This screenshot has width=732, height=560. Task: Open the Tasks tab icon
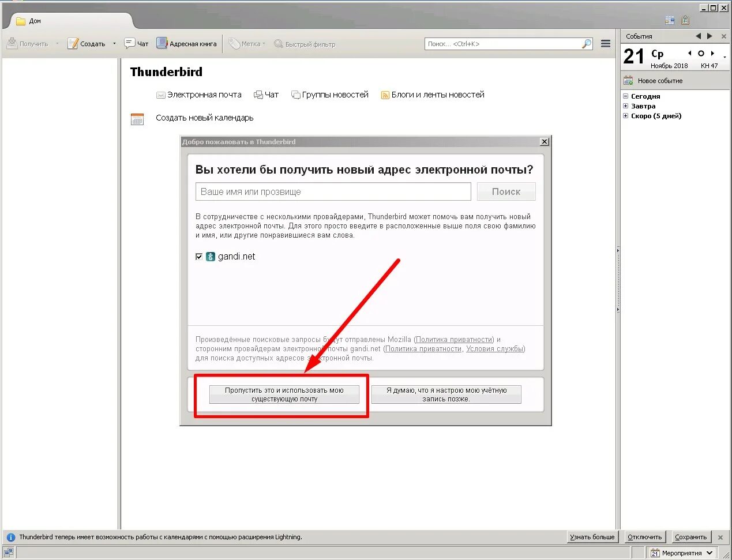click(x=685, y=20)
